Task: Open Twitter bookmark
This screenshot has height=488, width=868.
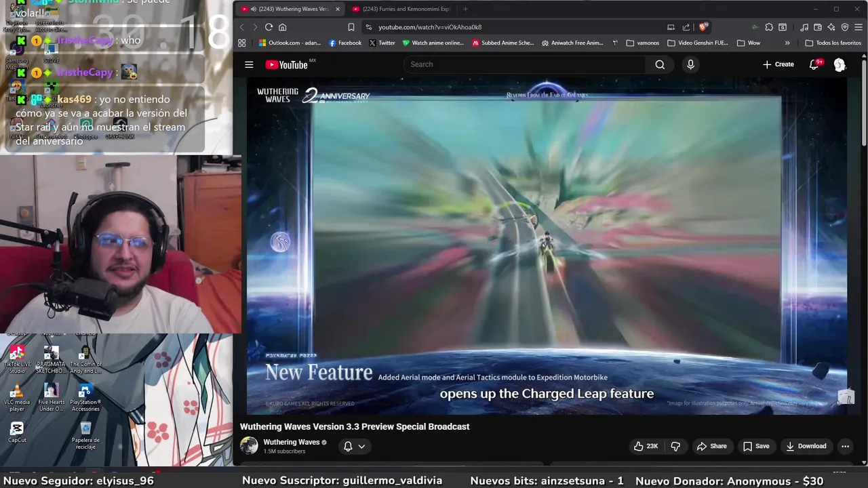Action: 382,43
